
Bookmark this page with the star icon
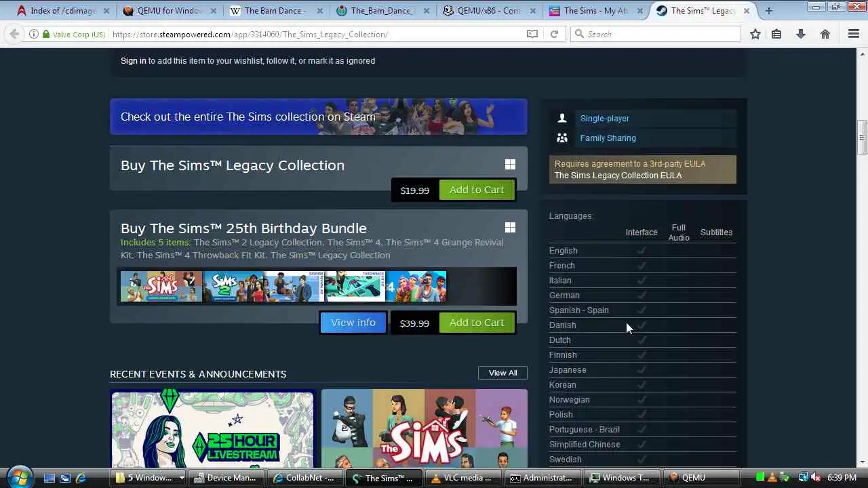[755, 34]
